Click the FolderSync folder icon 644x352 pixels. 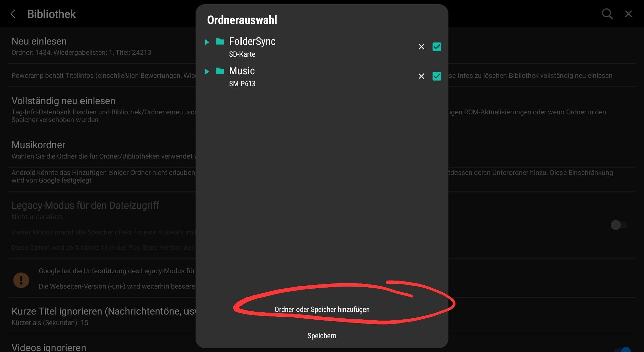coord(220,42)
